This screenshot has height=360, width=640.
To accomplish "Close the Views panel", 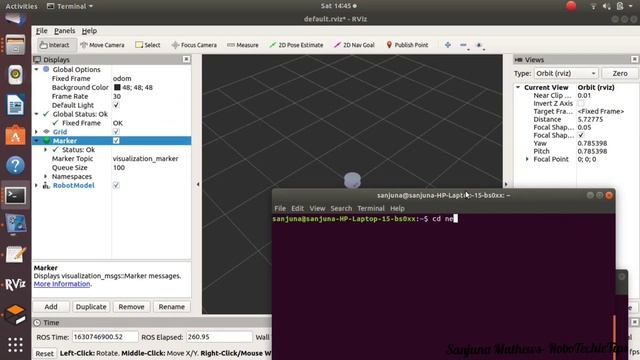I will point(634,59).
